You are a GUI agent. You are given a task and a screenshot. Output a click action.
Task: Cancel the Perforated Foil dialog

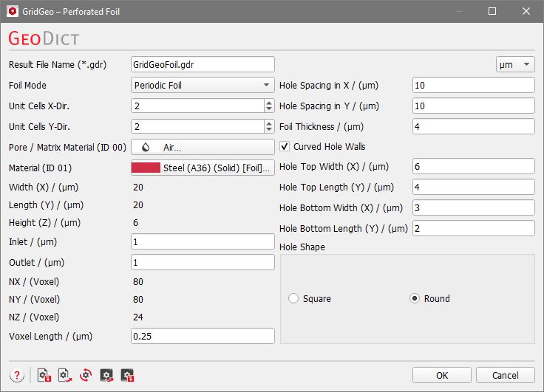pyautogui.click(x=505, y=375)
